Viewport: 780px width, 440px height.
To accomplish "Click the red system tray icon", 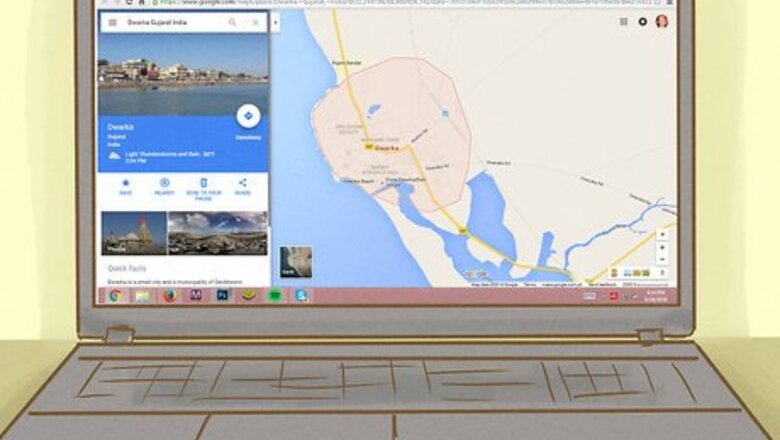I will [x=613, y=296].
